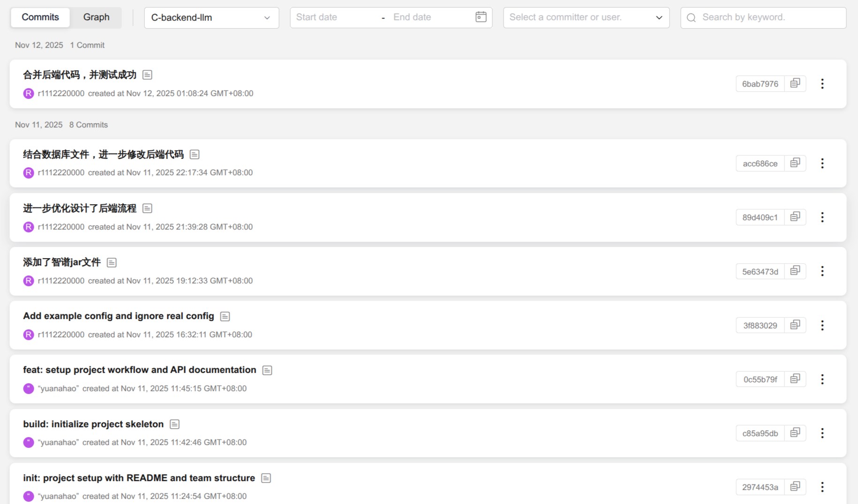Click the 8 Commits count label
This screenshot has height=504, width=858.
click(89, 125)
